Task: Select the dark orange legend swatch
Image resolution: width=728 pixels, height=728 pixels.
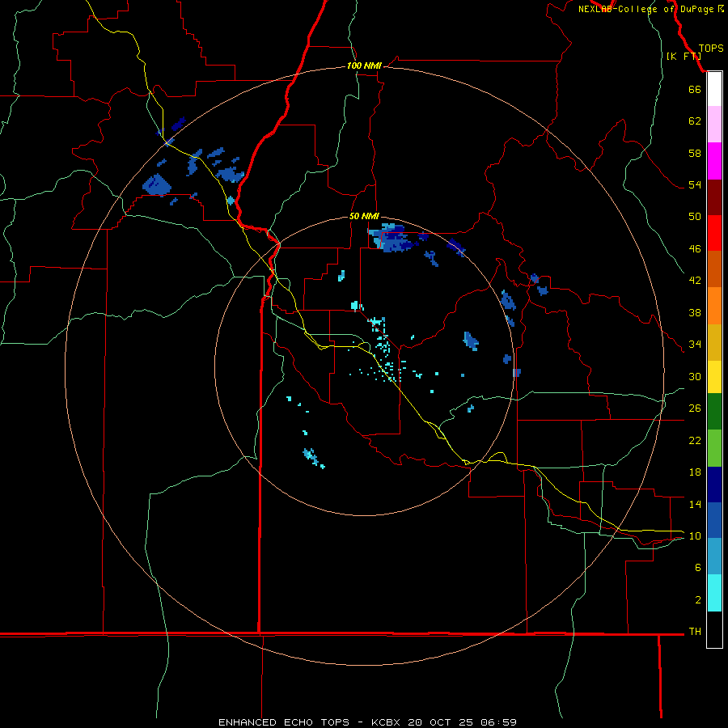Action: pyautogui.click(x=714, y=269)
